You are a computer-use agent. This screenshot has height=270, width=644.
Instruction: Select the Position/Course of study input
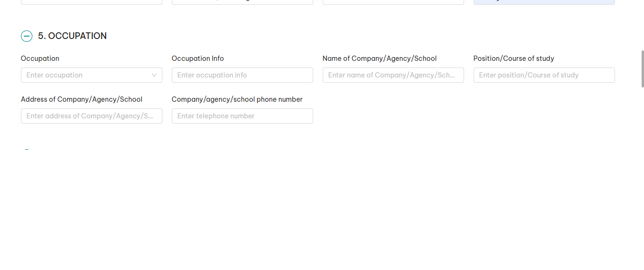tap(544, 75)
